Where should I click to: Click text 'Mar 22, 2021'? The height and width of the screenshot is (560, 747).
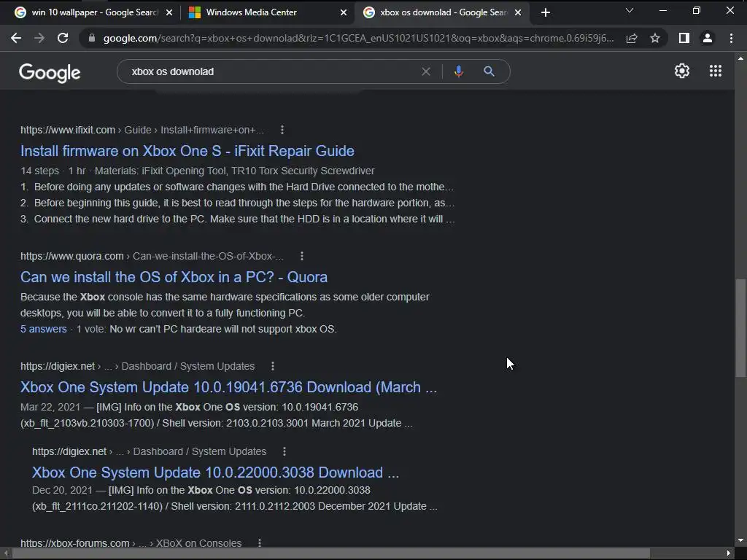click(x=50, y=407)
